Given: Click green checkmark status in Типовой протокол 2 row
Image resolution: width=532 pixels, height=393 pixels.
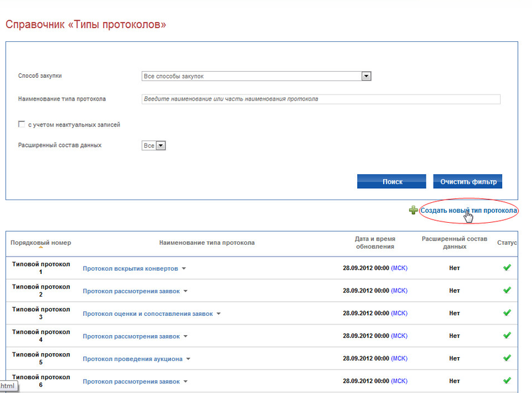Looking at the screenshot, I should tap(507, 291).
